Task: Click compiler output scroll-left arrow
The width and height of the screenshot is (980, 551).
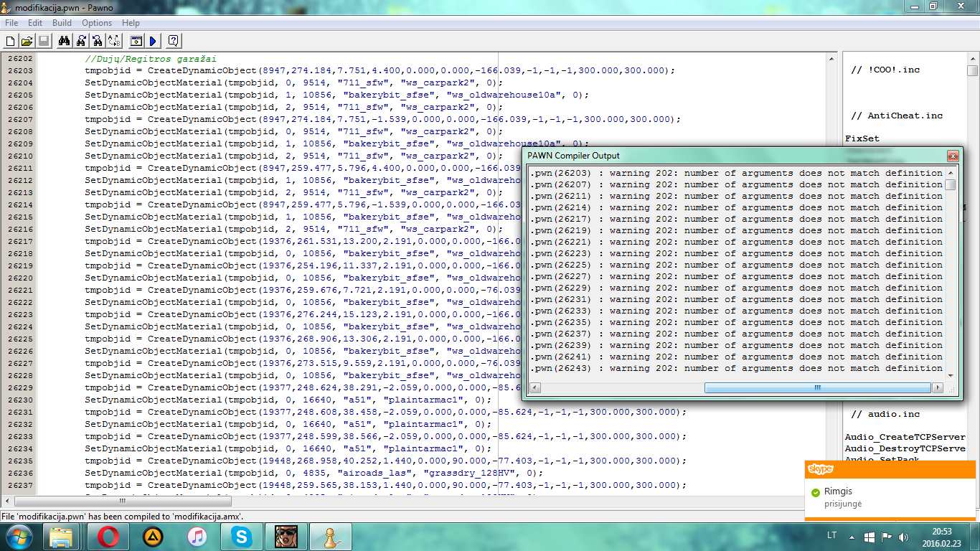Action: pos(534,387)
